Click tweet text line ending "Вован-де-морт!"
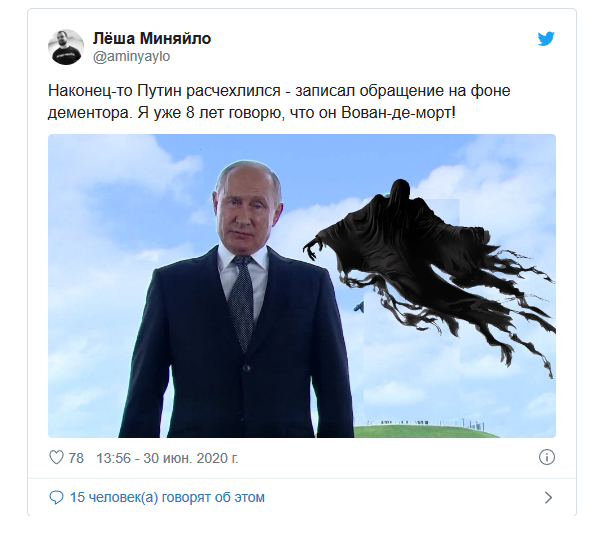Image resolution: width=609 pixels, height=535 pixels. (251, 113)
